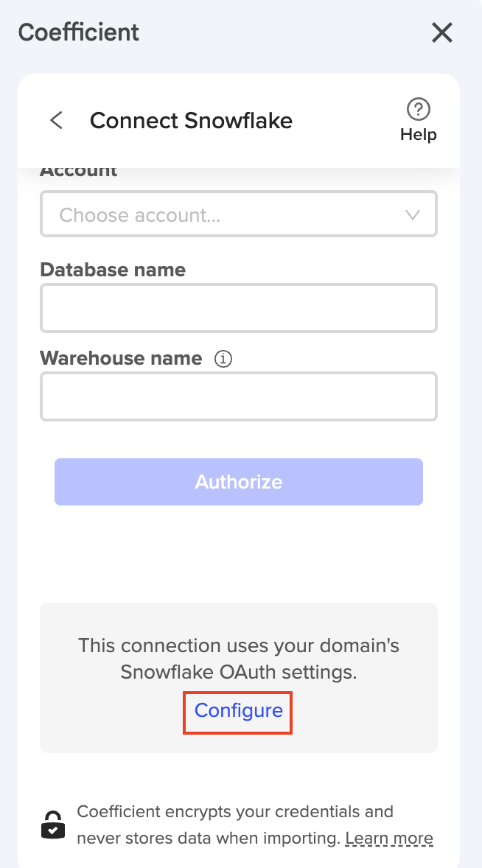Focus the Warehouse name text field
482x868 pixels.
coord(238,396)
